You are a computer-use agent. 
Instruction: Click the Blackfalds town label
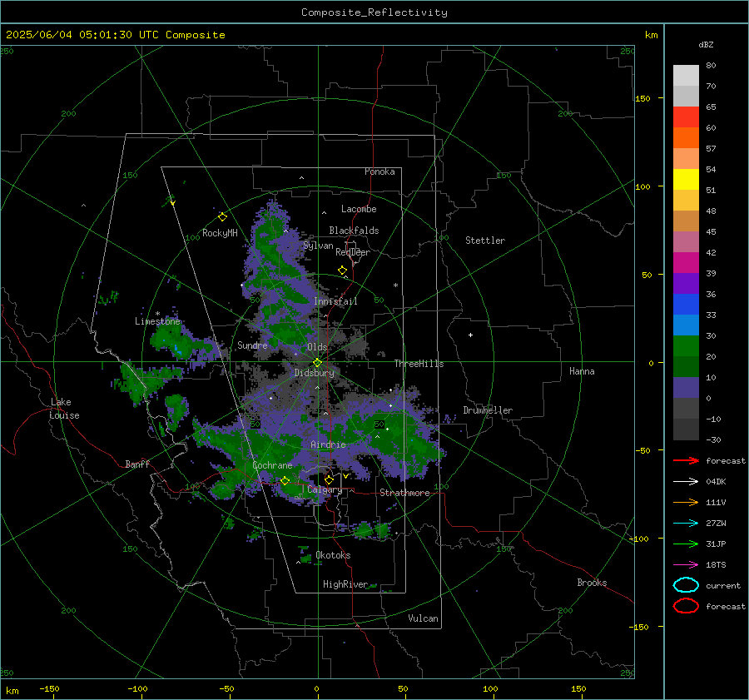(354, 231)
